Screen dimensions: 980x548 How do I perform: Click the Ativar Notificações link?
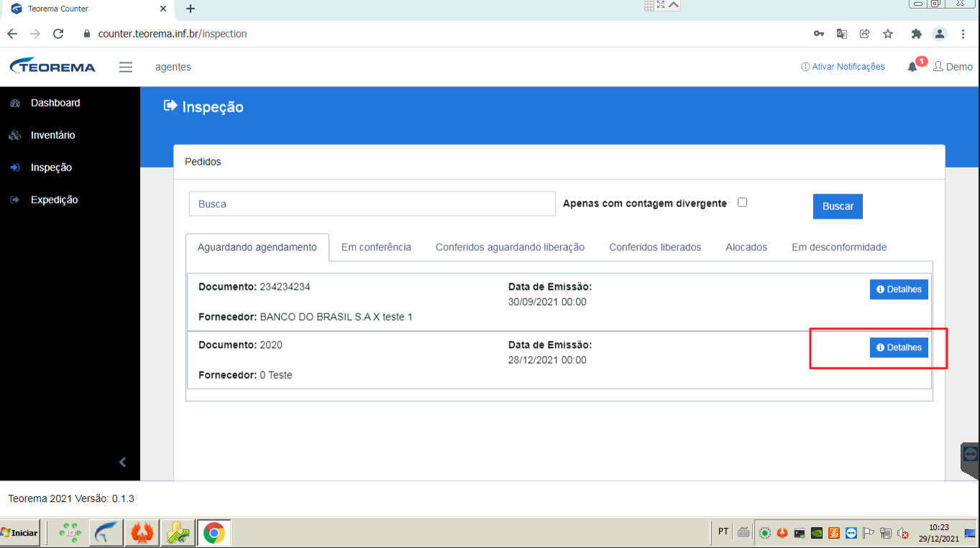pos(843,67)
